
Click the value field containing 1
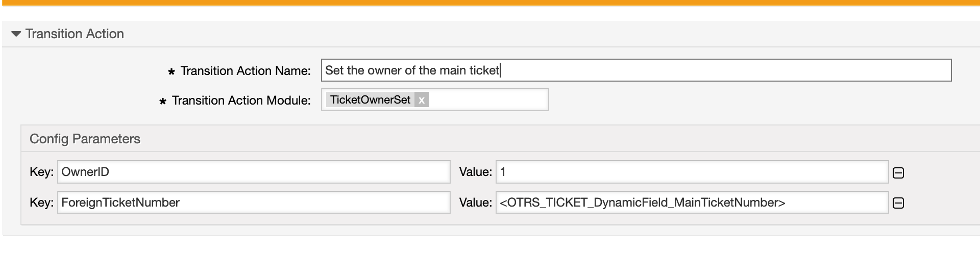692,172
